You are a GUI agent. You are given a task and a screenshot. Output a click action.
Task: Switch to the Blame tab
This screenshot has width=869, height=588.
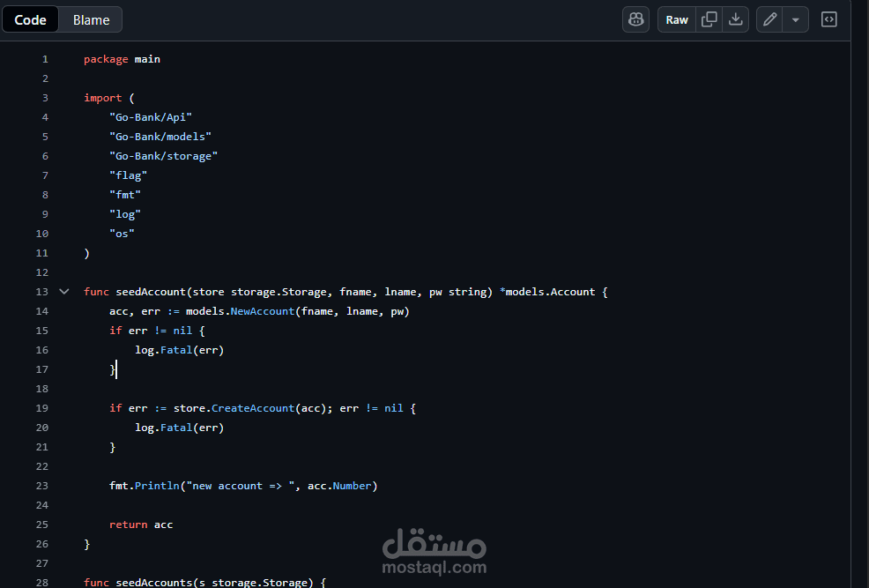point(90,19)
